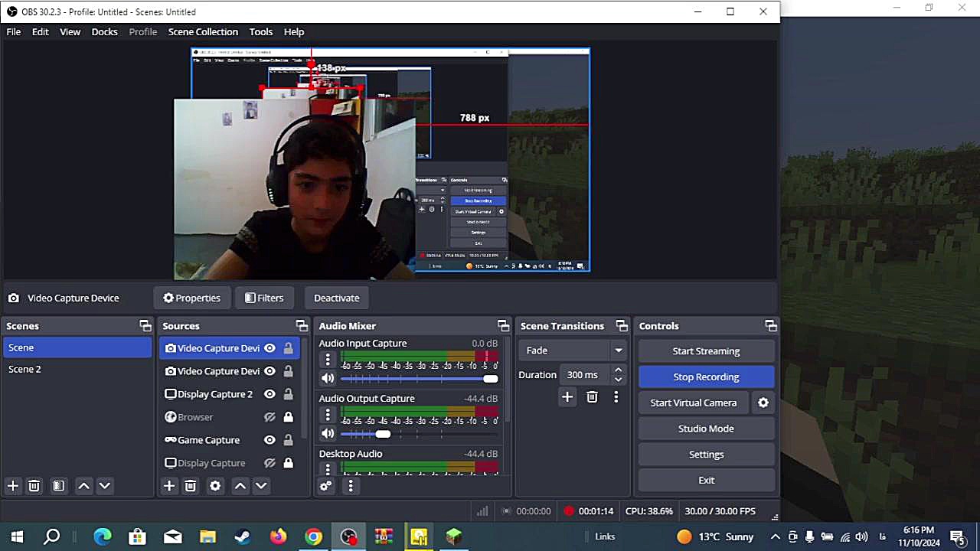Screen dimensions: 980x551
Task: Open the Minecraft grass block taskbar icon
Action: pyautogui.click(x=454, y=536)
